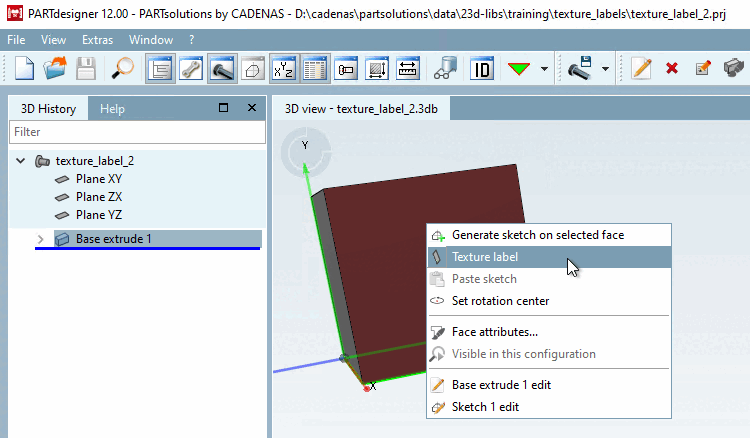
Task: Click the pencil edit toolbar icon
Action: (x=641, y=69)
